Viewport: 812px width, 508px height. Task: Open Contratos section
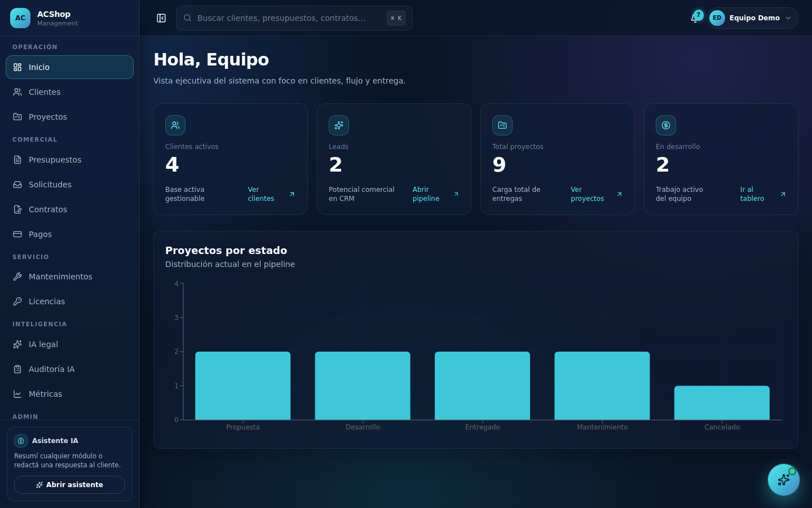point(69,209)
